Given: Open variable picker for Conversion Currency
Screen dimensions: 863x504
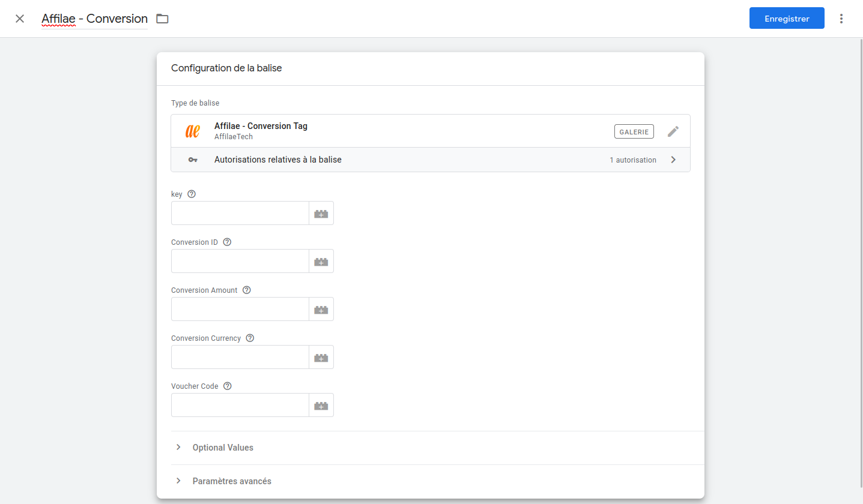Looking at the screenshot, I should click(x=321, y=358).
